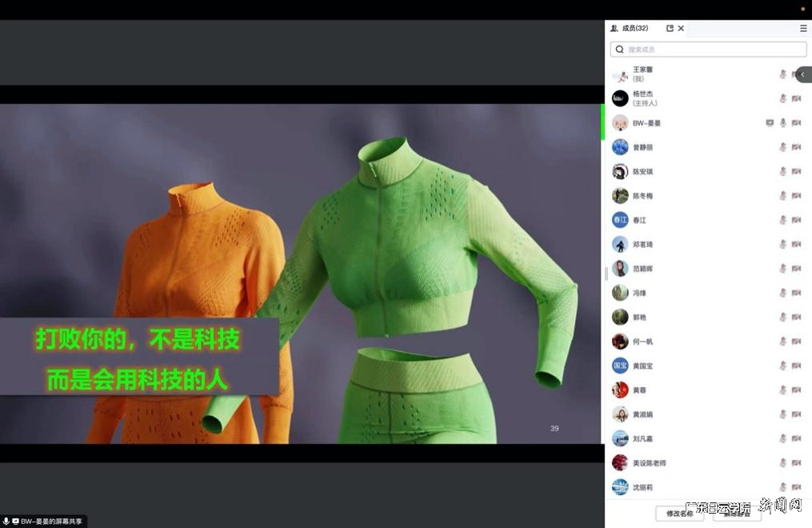Viewport: 812px width, 528px height.
Task: Toggle 黄蓉's microphone
Action: (x=783, y=390)
